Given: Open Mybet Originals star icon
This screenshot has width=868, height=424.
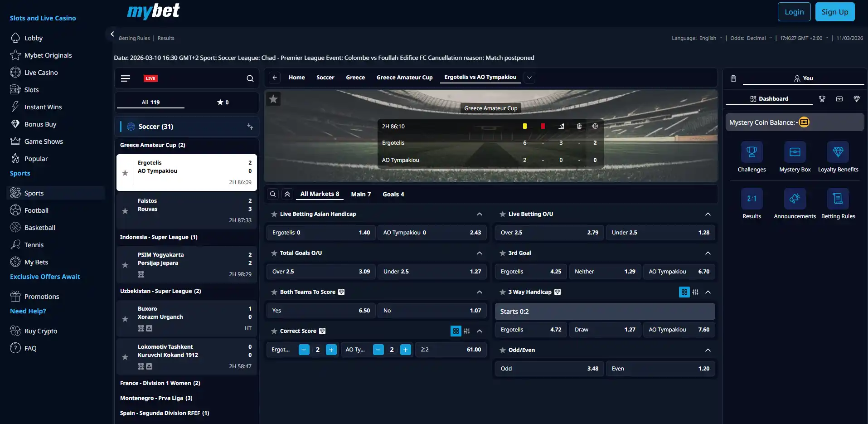Looking at the screenshot, I should coord(15,55).
